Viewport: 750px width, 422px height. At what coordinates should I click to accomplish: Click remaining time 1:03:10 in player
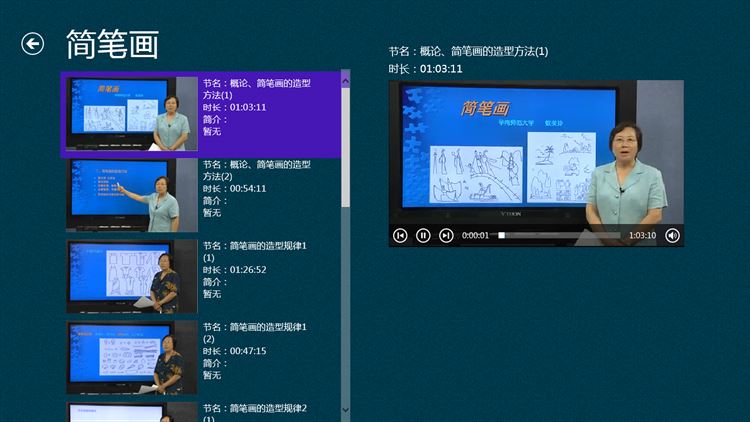[642, 235]
